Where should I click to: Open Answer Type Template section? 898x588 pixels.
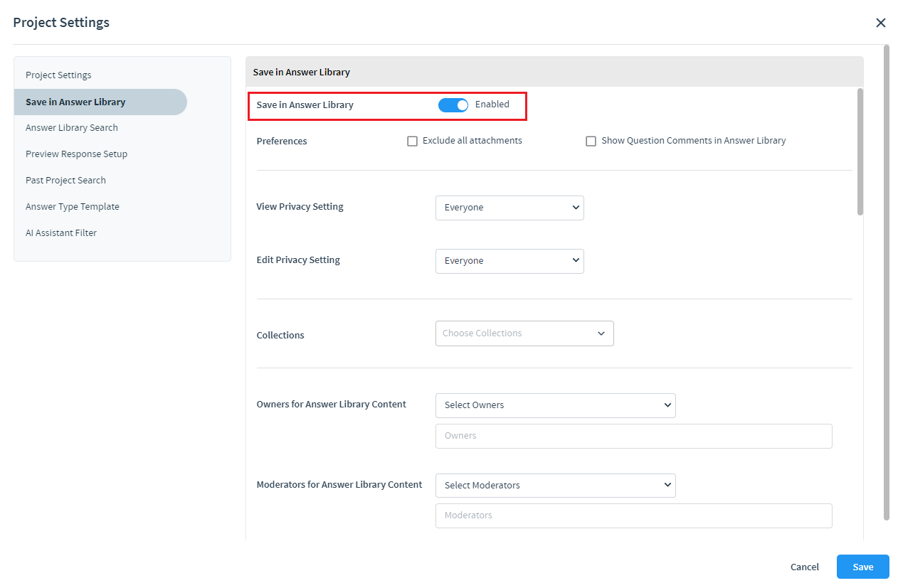coord(73,207)
